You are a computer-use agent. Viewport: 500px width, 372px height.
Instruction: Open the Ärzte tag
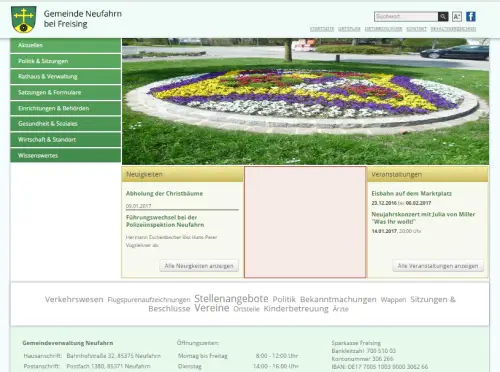(341, 309)
